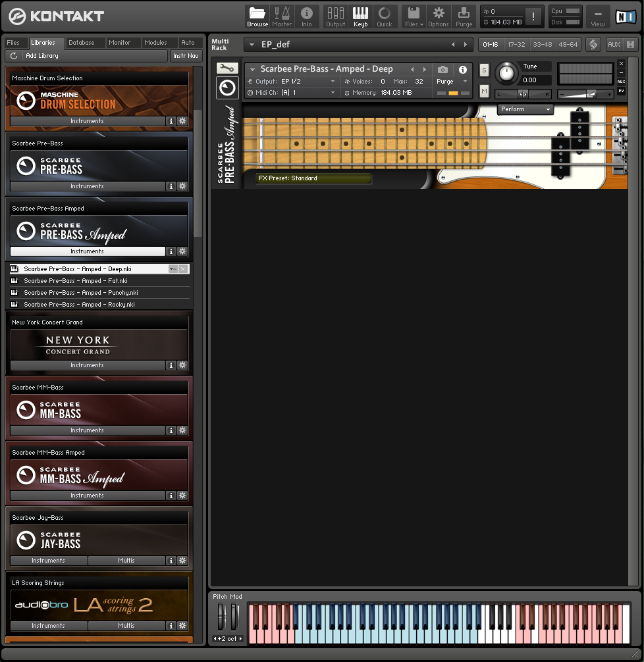
Task: Open Instruments of Scarbee Pre-Bass Amped
Action: (88, 251)
